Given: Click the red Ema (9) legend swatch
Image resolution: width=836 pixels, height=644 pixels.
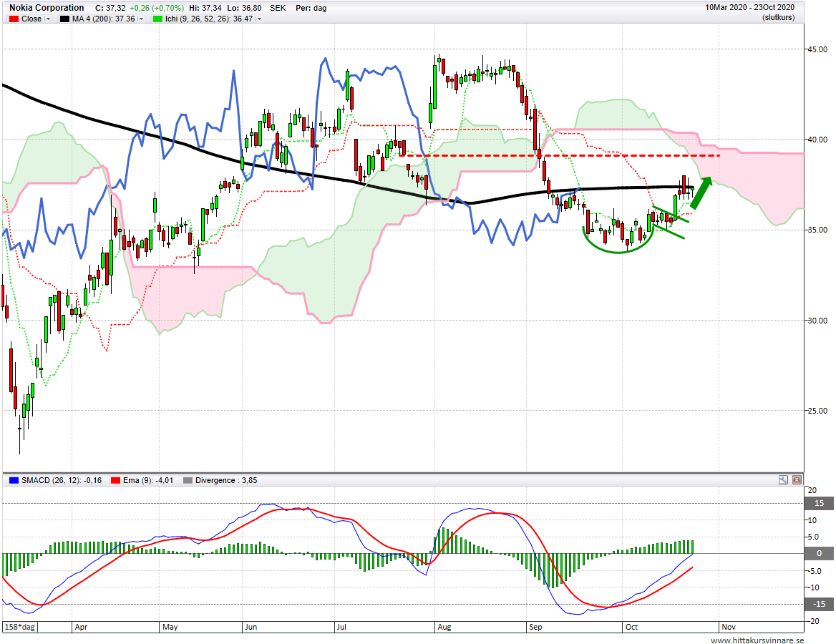Looking at the screenshot, I should pos(115,480).
